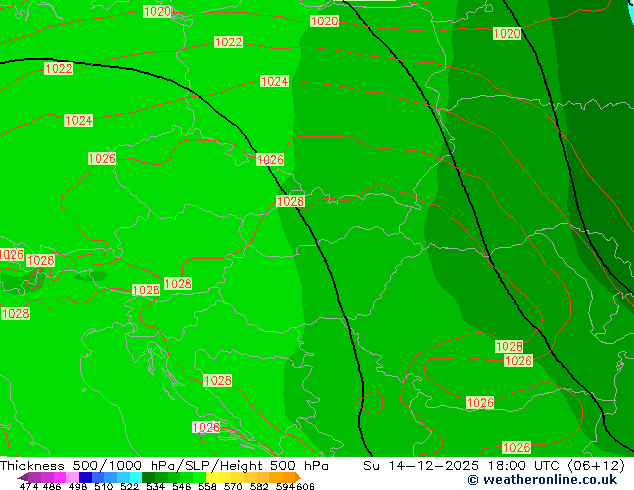Image resolution: width=634 pixels, height=490 pixels.
Task: Pick the dark navy blue legend swatch
Action: coord(85,477)
